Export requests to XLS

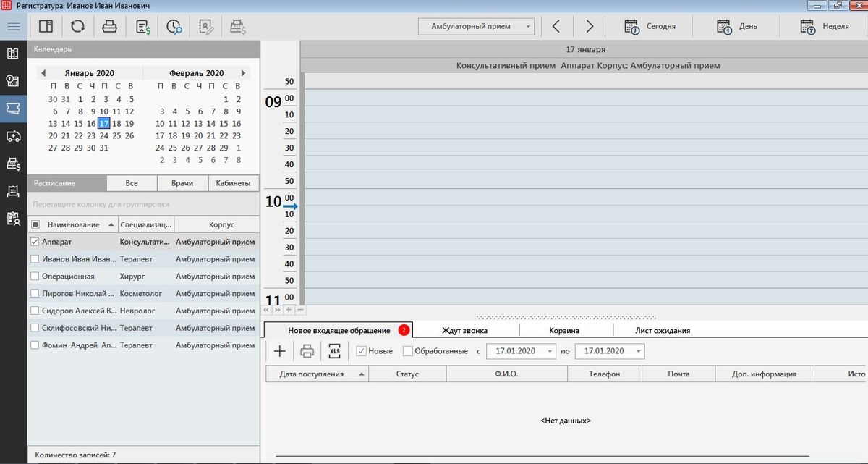point(334,351)
